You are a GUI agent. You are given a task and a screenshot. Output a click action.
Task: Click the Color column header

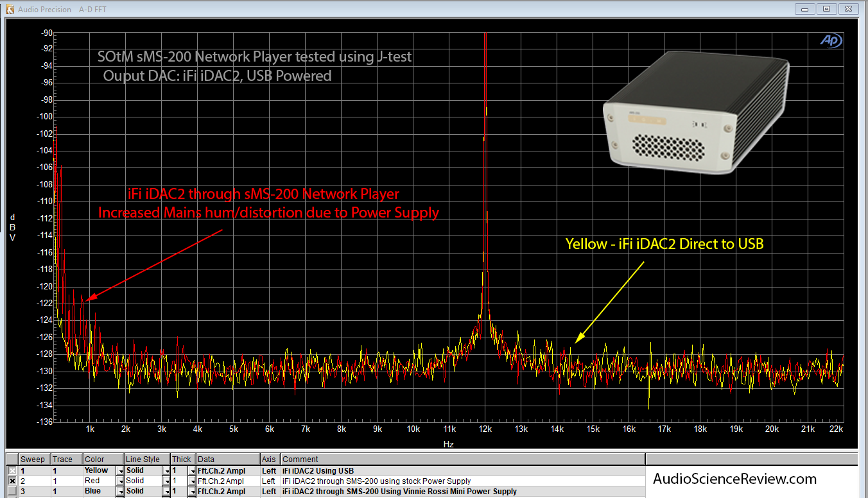103,459
